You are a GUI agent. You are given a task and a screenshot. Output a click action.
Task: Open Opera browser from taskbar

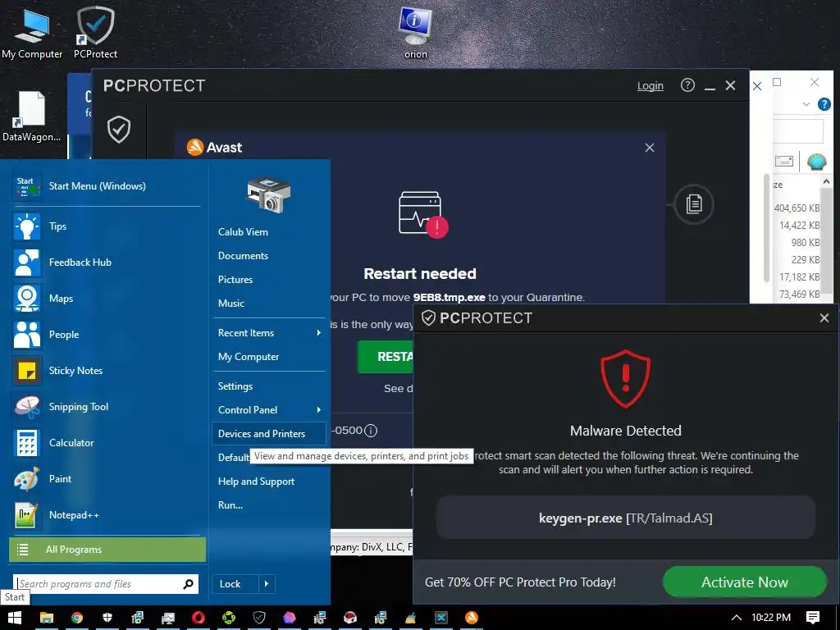click(x=199, y=618)
